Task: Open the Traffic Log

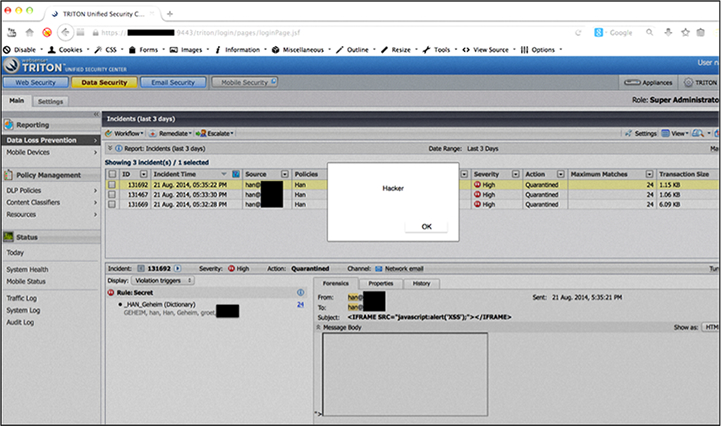Action: [22, 298]
